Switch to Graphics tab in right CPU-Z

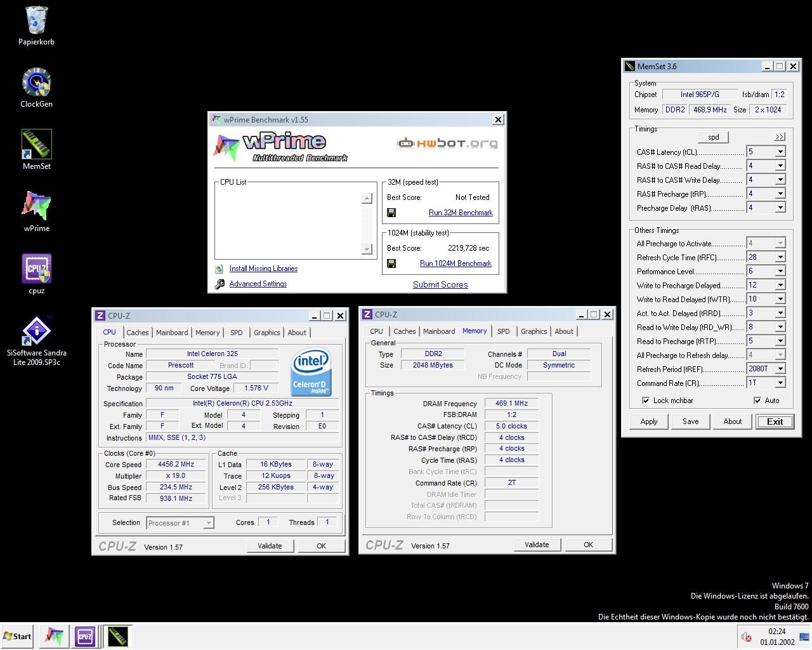click(534, 331)
